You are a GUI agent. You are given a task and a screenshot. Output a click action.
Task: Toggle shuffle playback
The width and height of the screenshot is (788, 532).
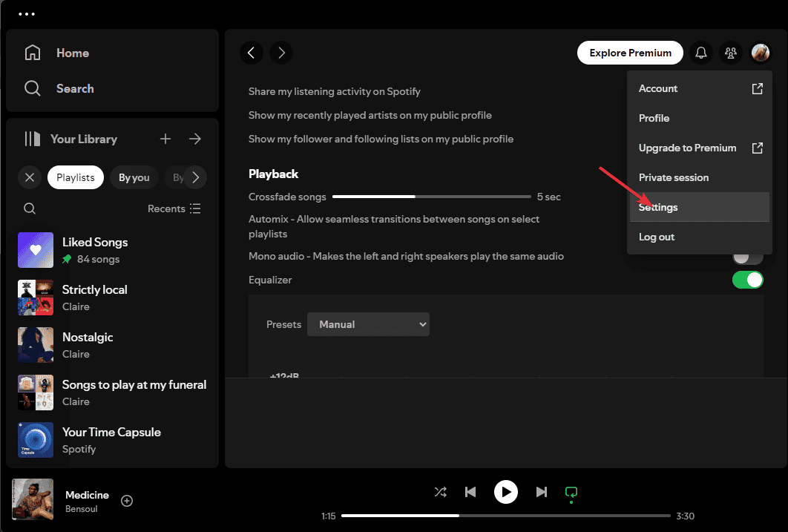coord(440,492)
